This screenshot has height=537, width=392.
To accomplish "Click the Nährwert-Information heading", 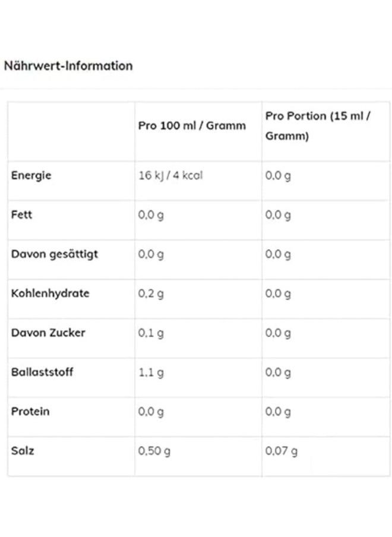I will tap(68, 66).
